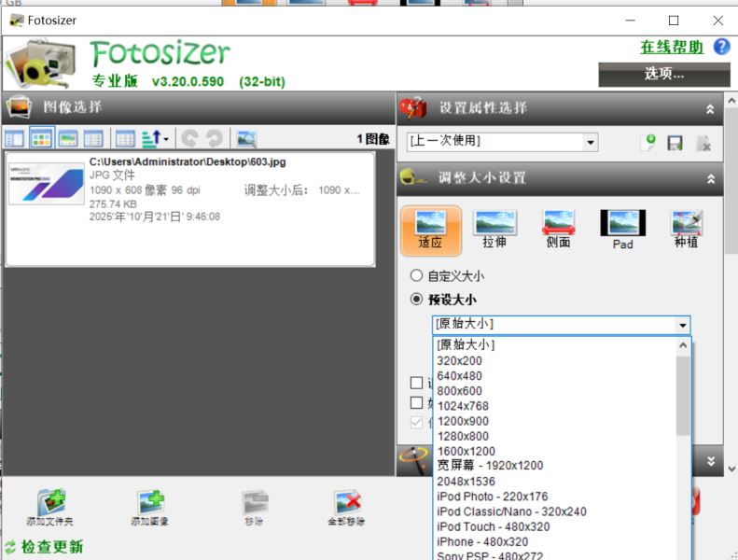
Task: Switch to details table view
Action: click(125, 139)
